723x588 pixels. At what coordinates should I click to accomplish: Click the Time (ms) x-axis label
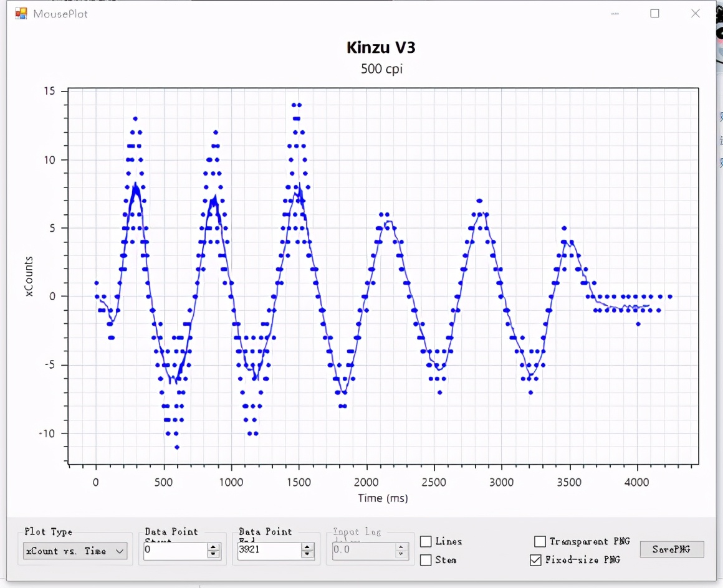(383, 498)
